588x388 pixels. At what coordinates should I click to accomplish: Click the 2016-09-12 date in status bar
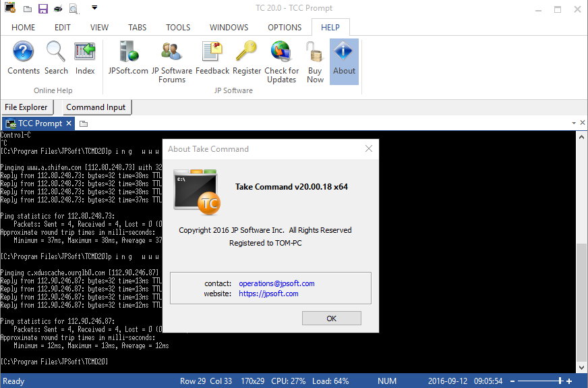(448, 381)
